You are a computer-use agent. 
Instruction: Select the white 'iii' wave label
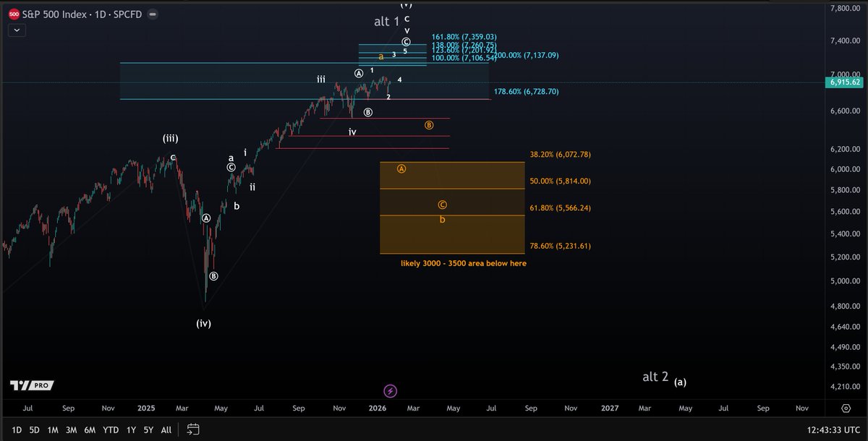pyautogui.click(x=320, y=79)
